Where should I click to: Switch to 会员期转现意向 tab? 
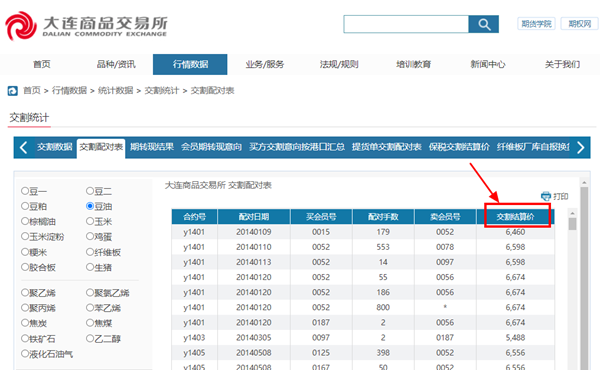coord(211,147)
